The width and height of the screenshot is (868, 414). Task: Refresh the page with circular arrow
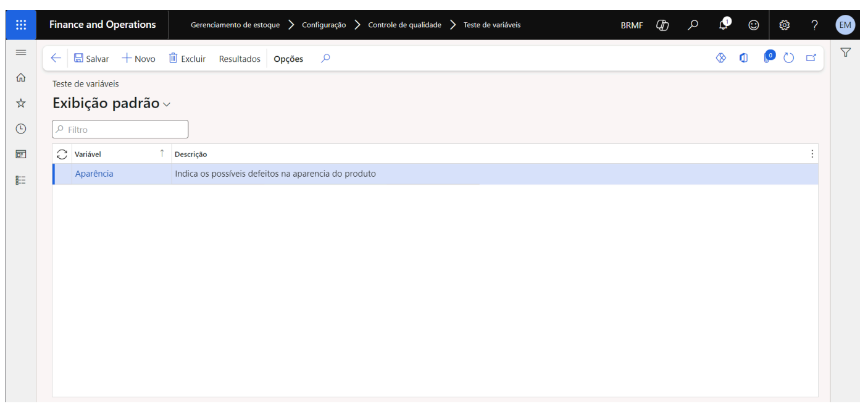[788, 58]
